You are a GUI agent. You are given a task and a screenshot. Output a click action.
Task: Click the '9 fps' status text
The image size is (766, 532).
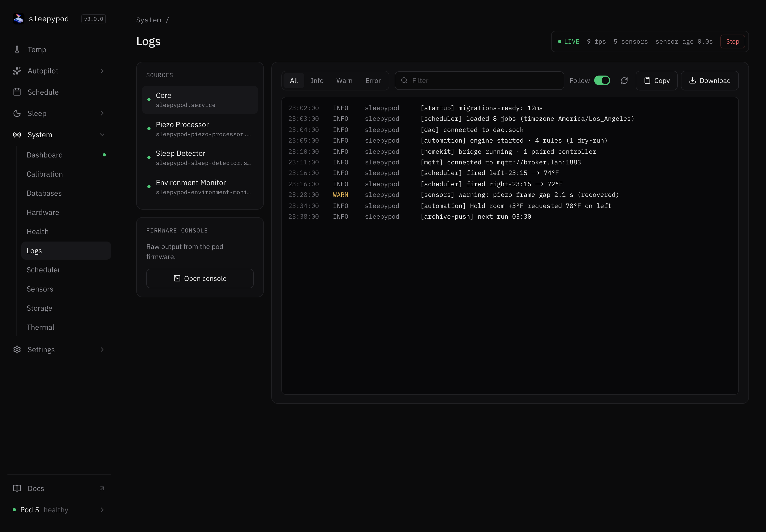pyautogui.click(x=596, y=42)
